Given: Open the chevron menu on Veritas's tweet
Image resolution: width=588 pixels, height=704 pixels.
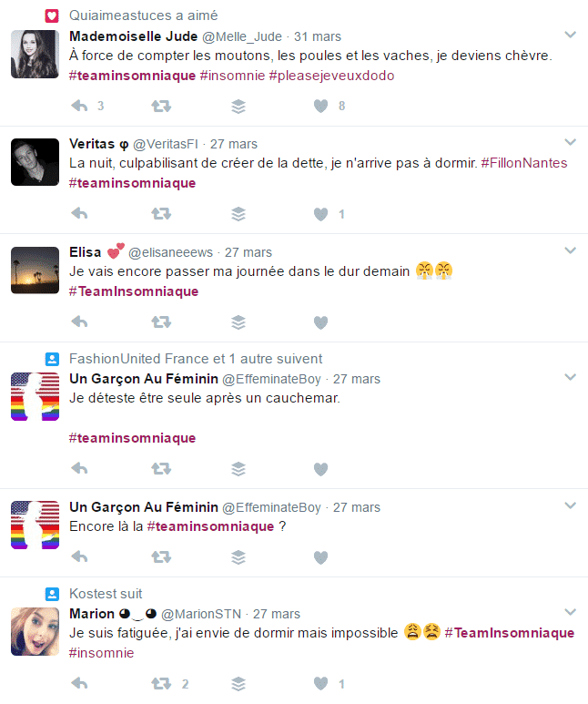Looking at the screenshot, I should point(570,142).
